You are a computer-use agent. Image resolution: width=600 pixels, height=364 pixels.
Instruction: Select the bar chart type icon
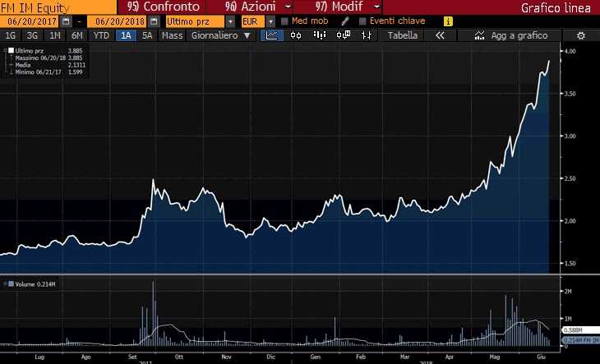[x=320, y=35]
